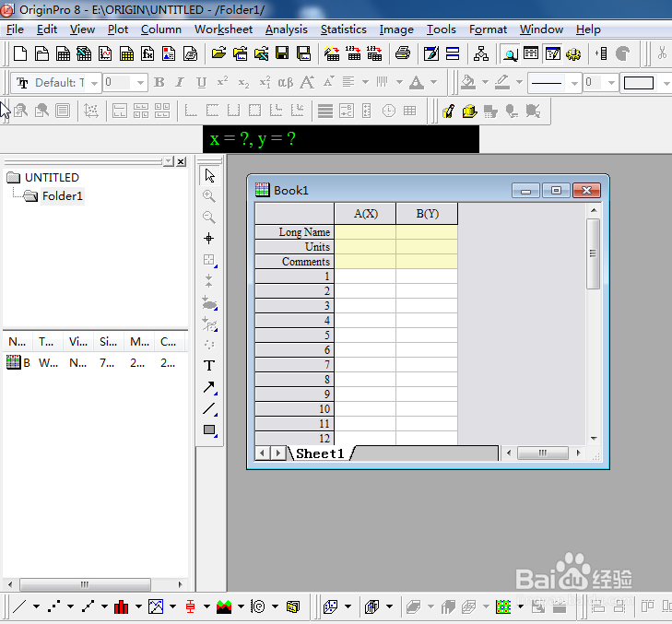Click the Save Project floppy icon
Screen dimensions: 672x624
coord(282,53)
